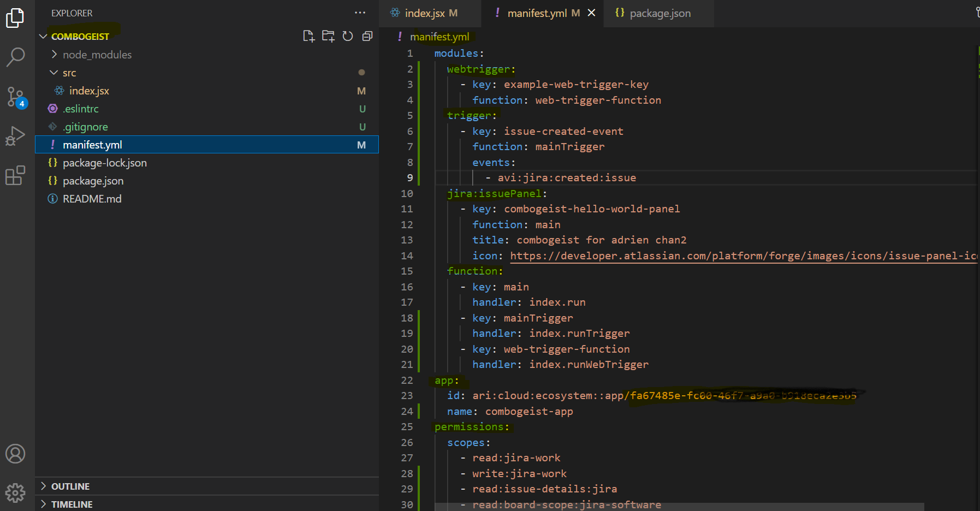
Task: Open the Explorer view in activity bar
Action: [x=15, y=17]
